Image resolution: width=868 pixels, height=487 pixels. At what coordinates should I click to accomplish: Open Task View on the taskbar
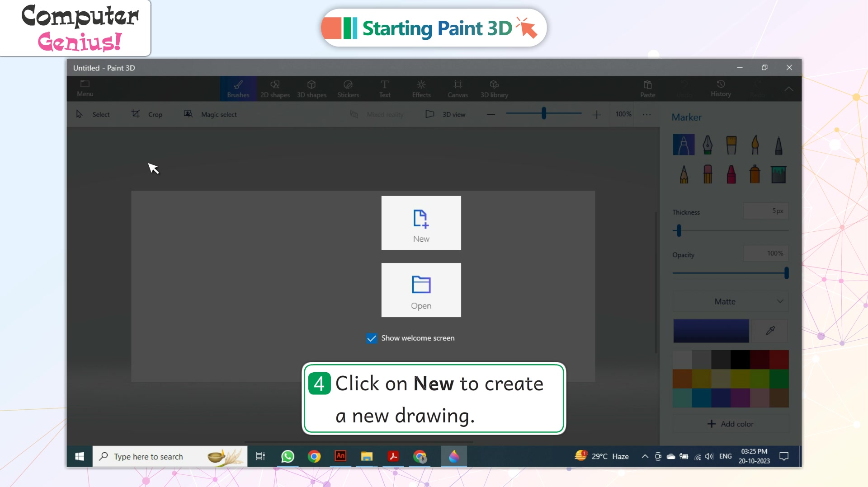click(260, 456)
